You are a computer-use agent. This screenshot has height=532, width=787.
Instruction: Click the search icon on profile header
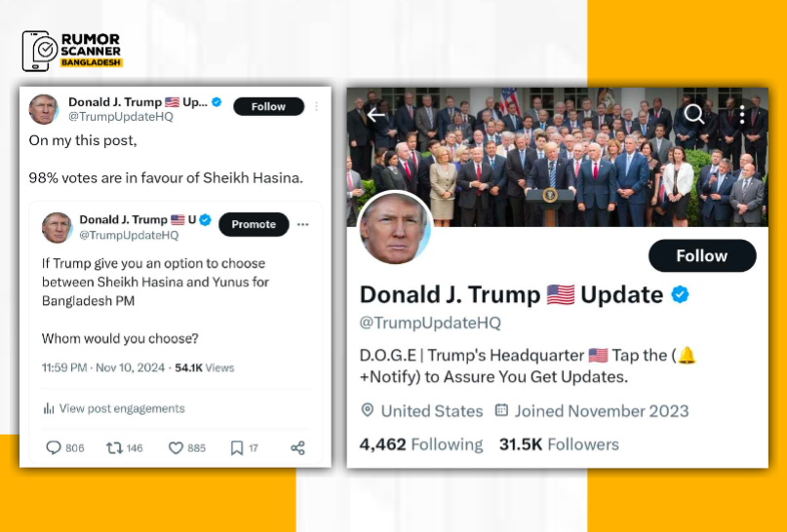click(x=694, y=114)
